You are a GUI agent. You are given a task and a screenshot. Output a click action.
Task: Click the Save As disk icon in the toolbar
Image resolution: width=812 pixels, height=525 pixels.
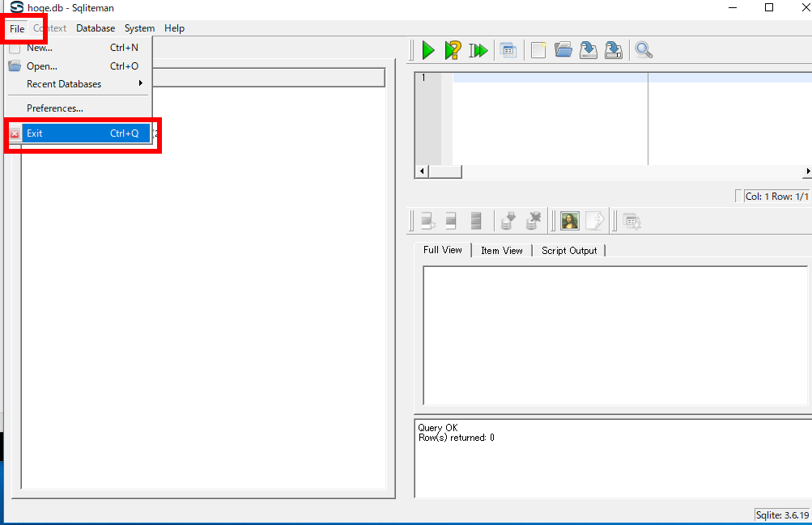pos(614,50)
